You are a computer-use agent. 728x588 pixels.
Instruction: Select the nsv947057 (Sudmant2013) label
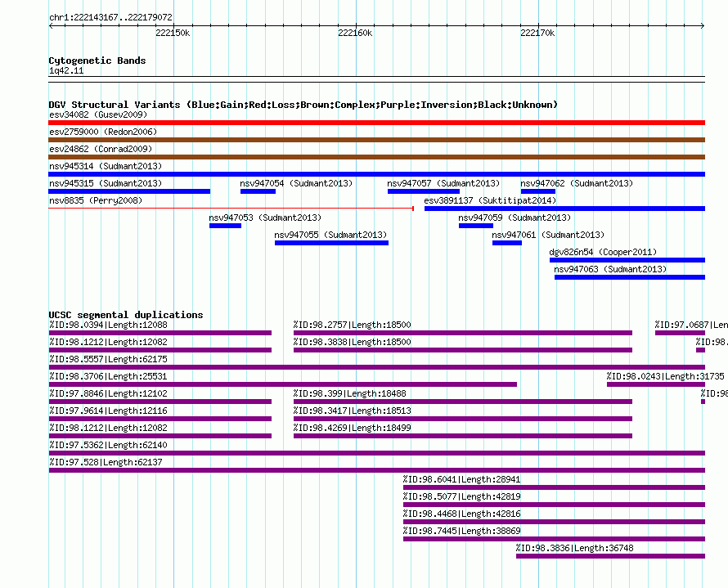pos(443,183)
